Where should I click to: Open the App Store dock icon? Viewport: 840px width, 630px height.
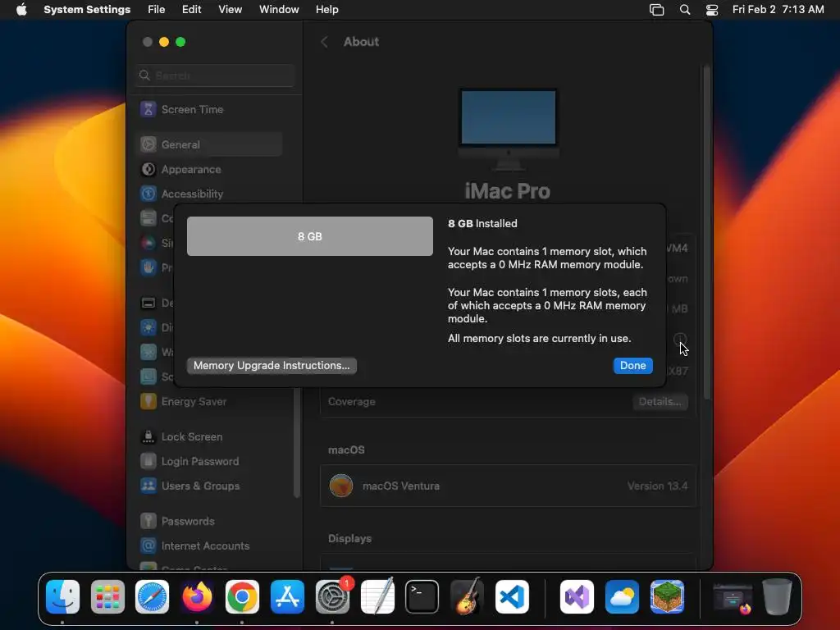click(287, 597)
